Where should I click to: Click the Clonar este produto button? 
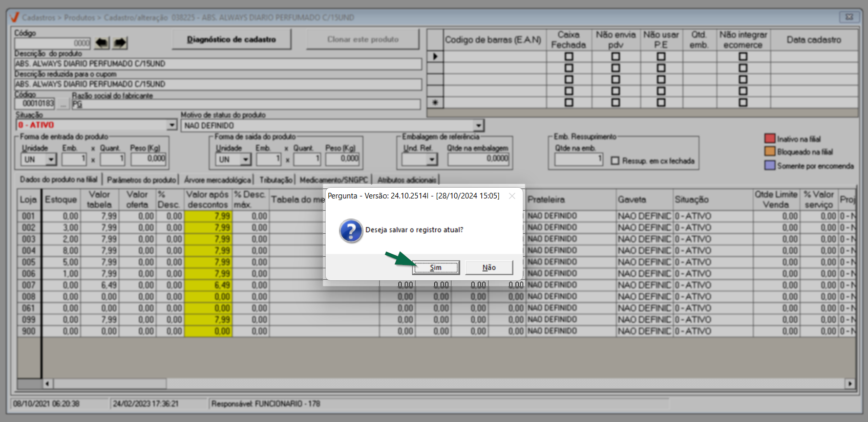[363, 39]
